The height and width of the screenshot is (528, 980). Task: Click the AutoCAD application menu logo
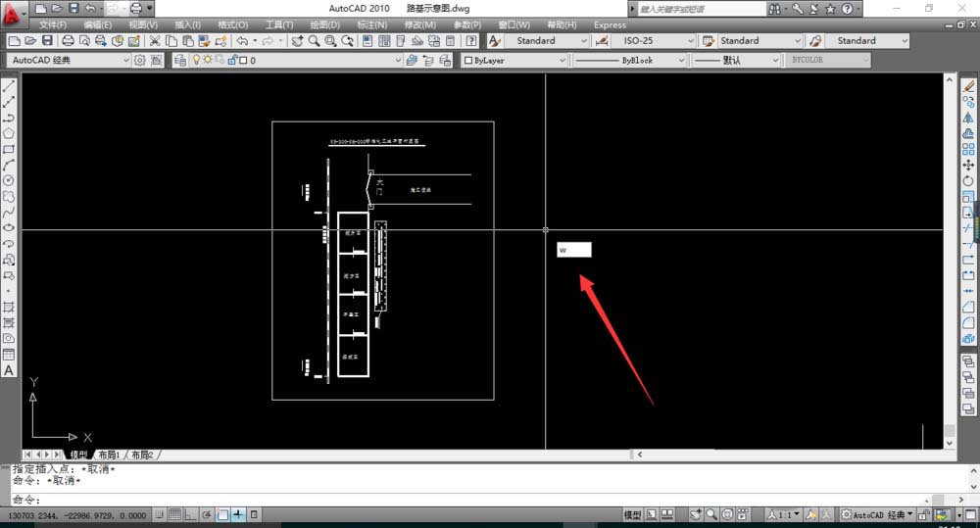(12, 14)
